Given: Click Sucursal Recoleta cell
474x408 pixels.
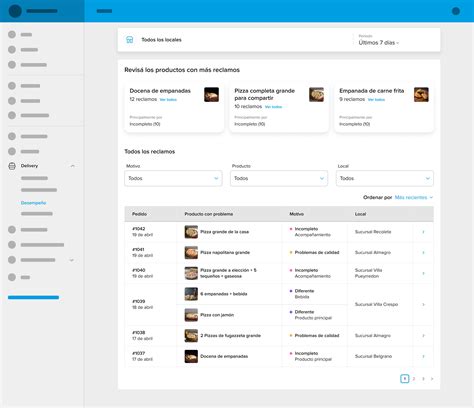Looking at the screenshot, I should tap(373, 232).
